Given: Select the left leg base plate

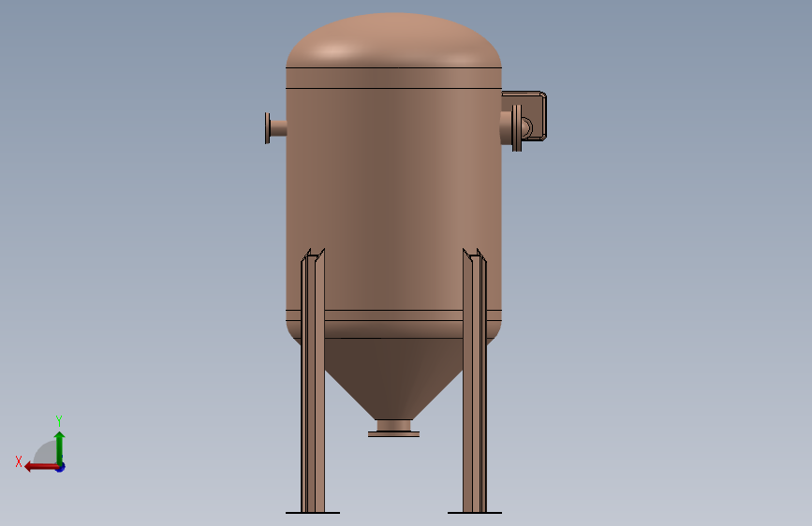Looking at the screenshot, I should click(313, 513).
